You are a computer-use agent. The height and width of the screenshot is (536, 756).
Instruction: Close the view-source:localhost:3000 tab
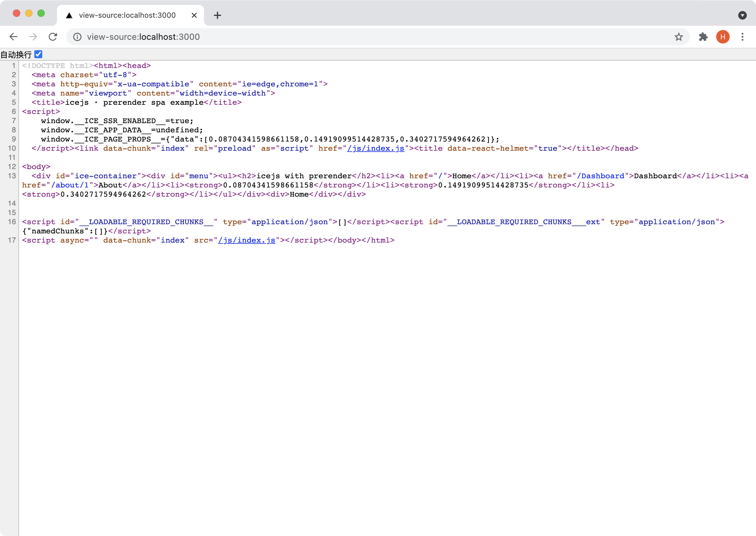pyautogui.click(x=194, y=15)
